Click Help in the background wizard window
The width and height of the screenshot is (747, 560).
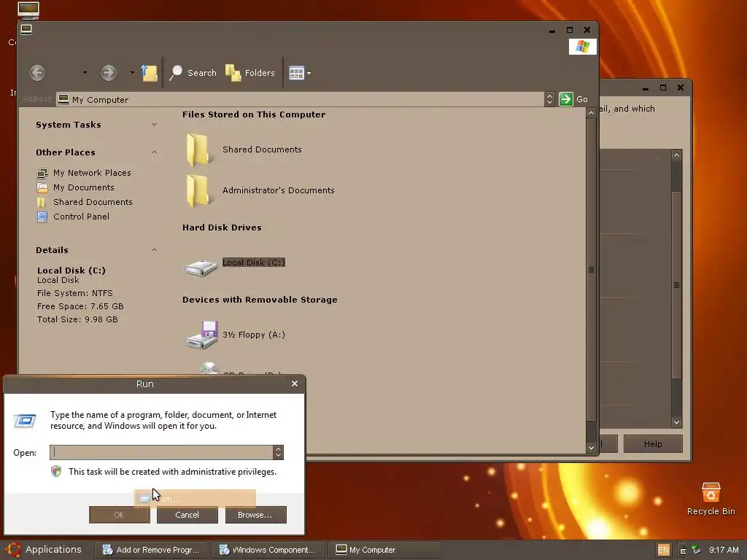[653, 444]
